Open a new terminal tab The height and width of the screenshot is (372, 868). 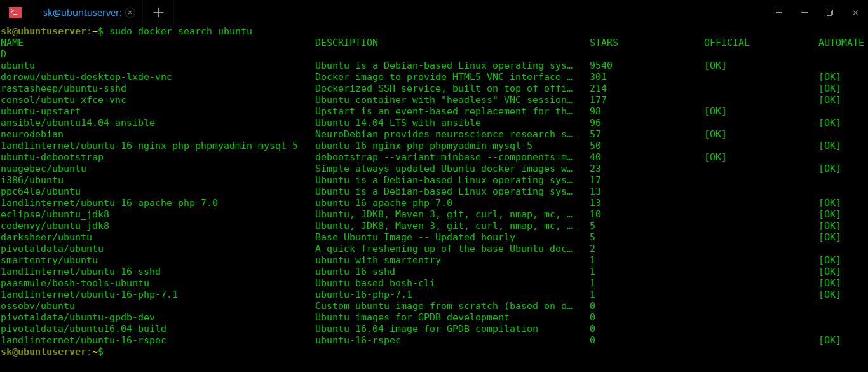[x=158, y=13]
